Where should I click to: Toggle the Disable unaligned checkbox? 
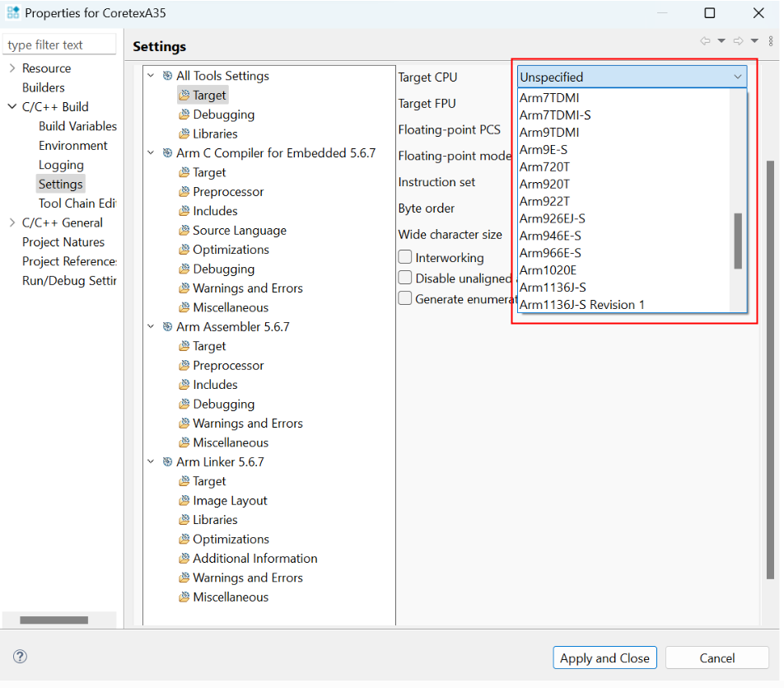[x=405, y=278]
